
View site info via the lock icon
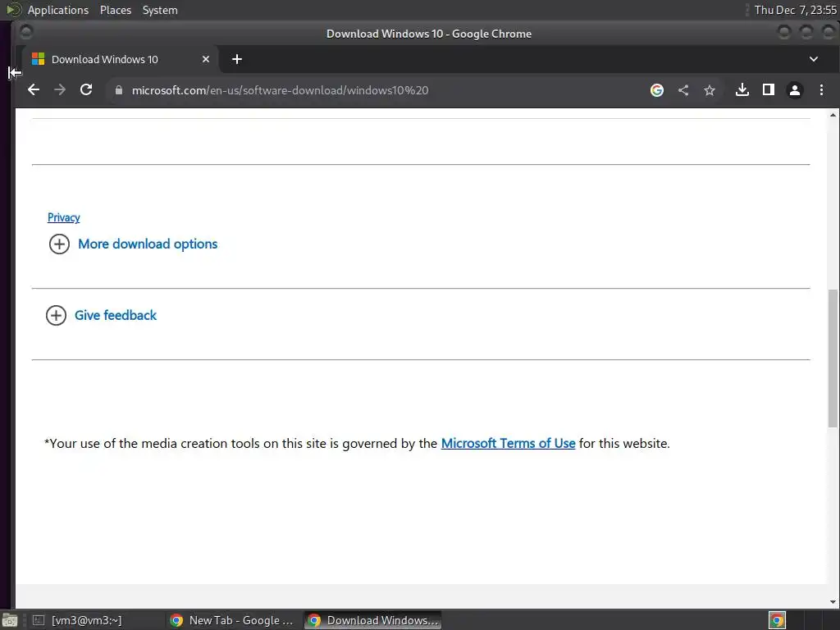click(x=119, y=90)
